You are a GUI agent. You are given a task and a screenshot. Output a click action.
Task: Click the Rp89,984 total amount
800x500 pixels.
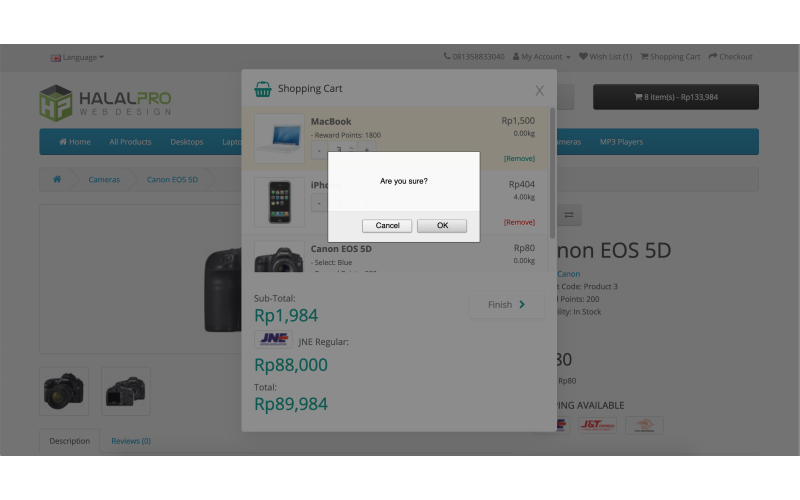291,404
